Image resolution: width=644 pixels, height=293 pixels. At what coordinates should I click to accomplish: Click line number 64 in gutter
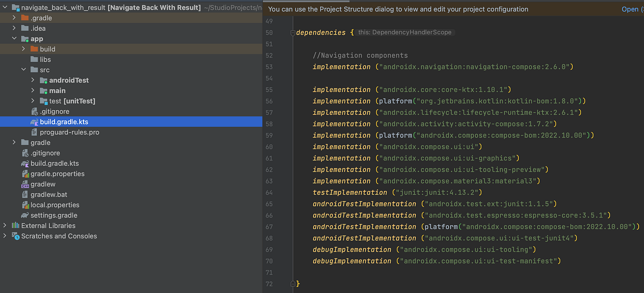click(x=269, y=192)
